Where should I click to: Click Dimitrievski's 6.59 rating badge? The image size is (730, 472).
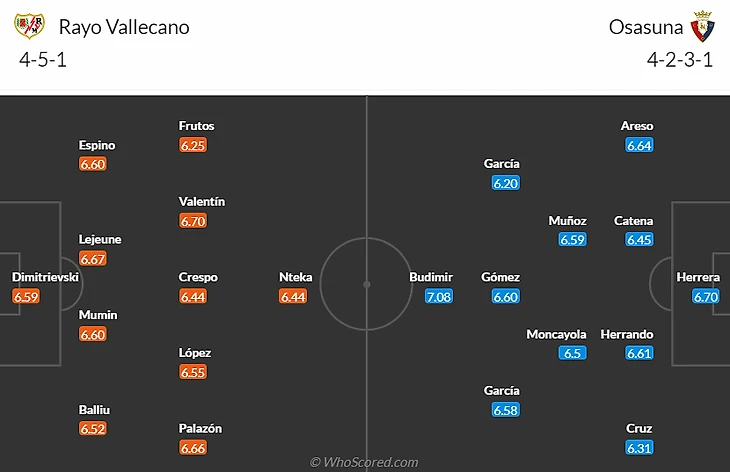tap(26, 297)
